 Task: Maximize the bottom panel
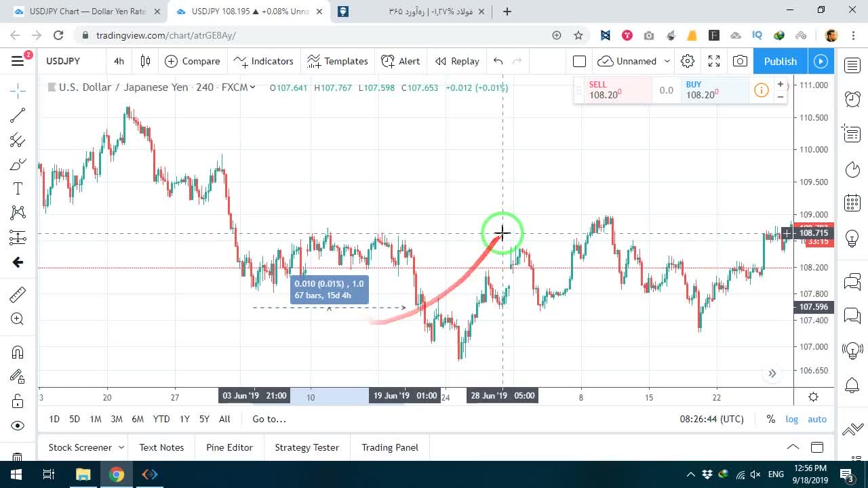pyautogui.click(x=817, y=447)
